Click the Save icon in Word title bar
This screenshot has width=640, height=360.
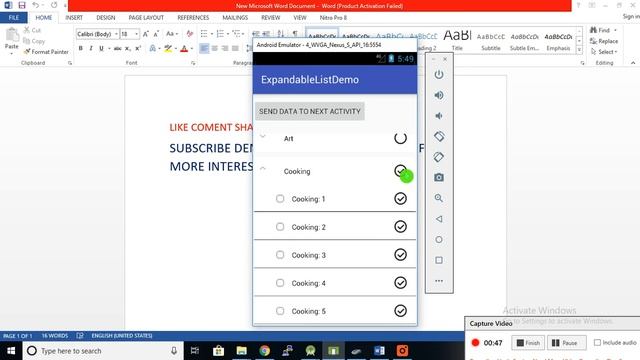(22, 5)
